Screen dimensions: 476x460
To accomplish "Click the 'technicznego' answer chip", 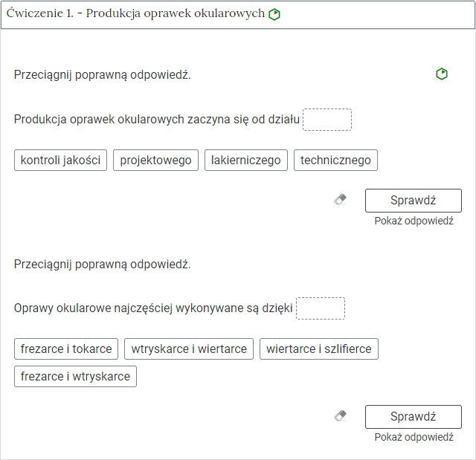I will 335,161.
